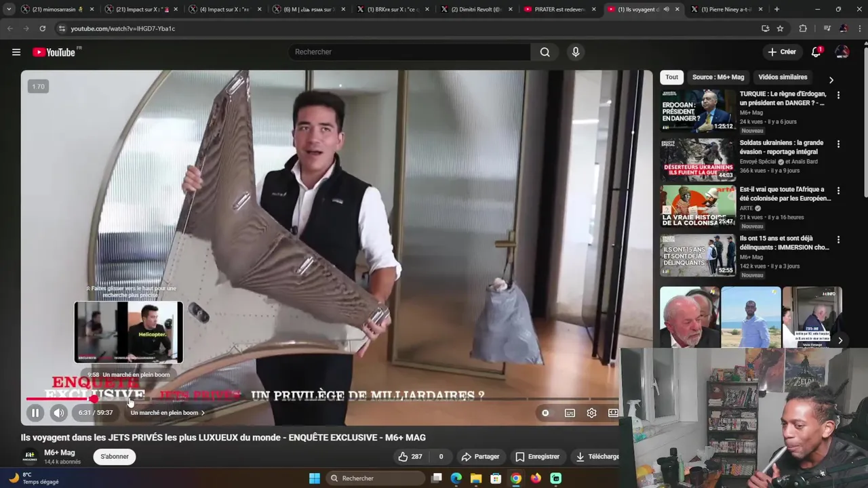Toggle subtitles in the player

click(570, 413)
